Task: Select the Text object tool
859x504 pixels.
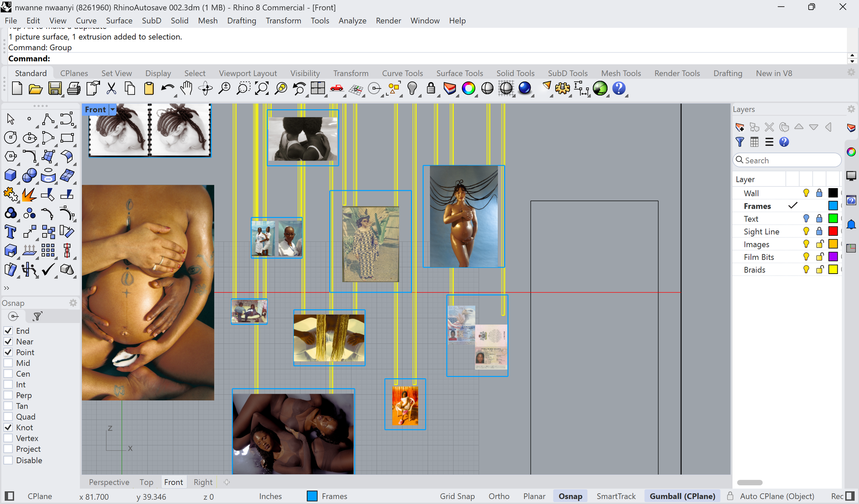Action: click(10, 232)
